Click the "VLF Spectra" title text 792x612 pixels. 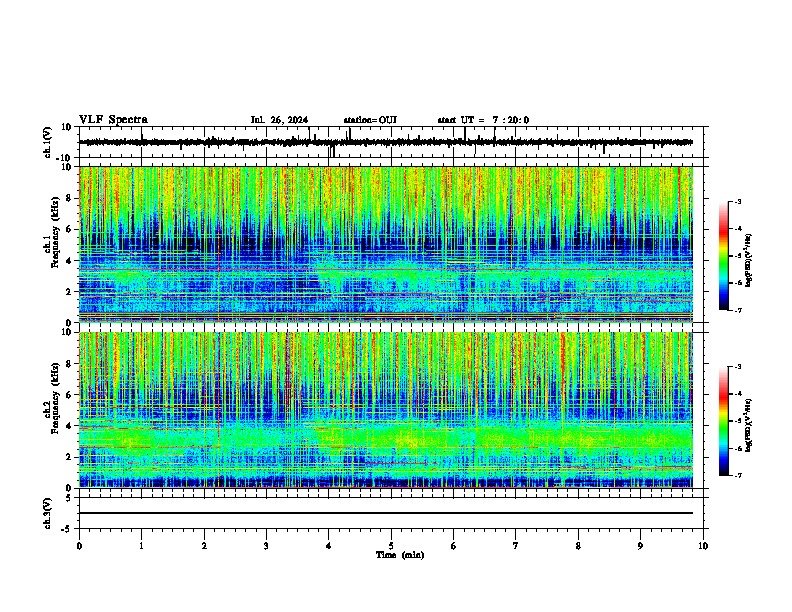[x=113, y=120]
